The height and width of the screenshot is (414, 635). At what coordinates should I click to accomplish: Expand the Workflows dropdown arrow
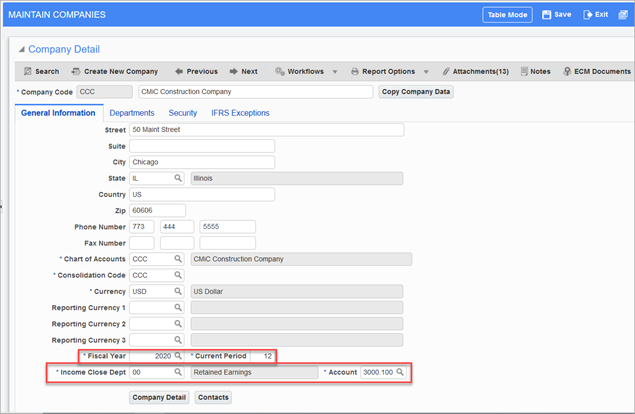(x=335, y=72)
